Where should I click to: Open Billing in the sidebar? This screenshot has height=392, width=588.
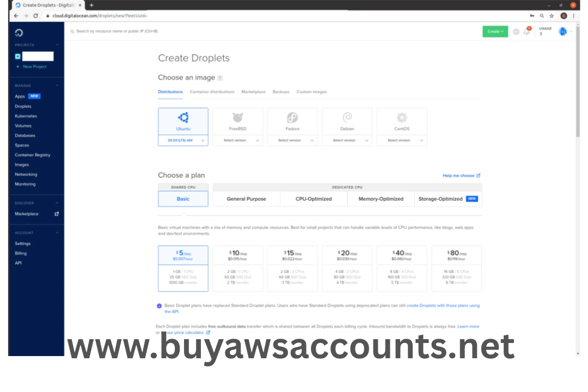tap(21, 254)
